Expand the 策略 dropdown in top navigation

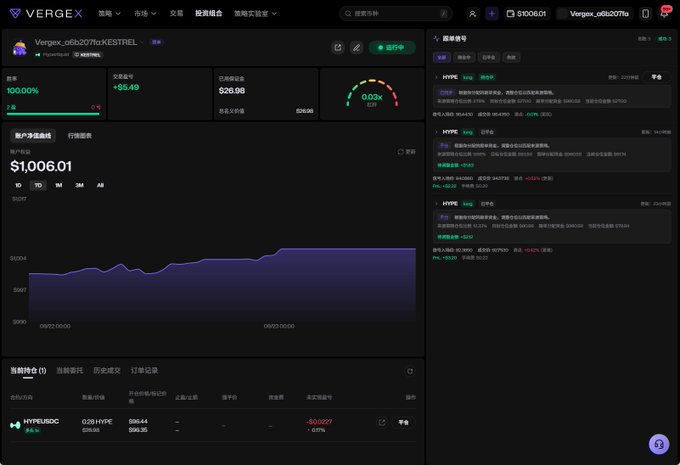(109, 13)
